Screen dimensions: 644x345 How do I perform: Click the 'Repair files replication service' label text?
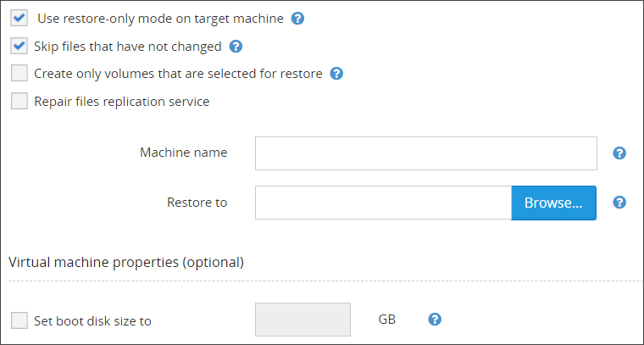coord(121,102)
